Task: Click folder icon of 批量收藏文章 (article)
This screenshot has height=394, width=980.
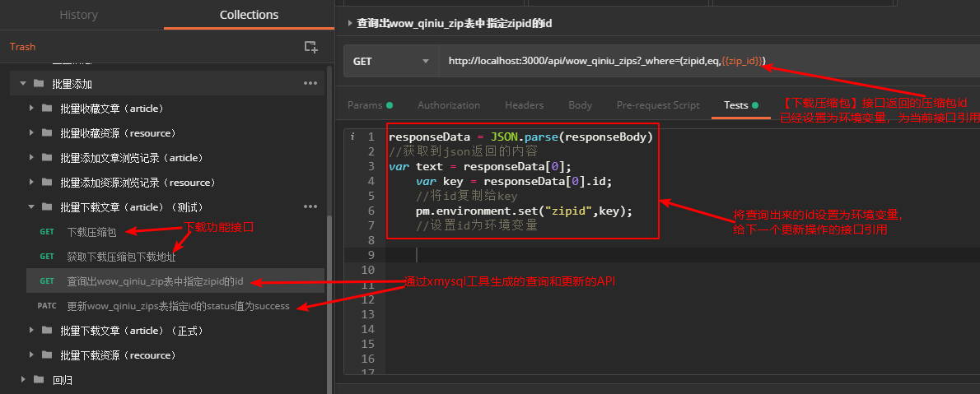Action: (47, 108)
